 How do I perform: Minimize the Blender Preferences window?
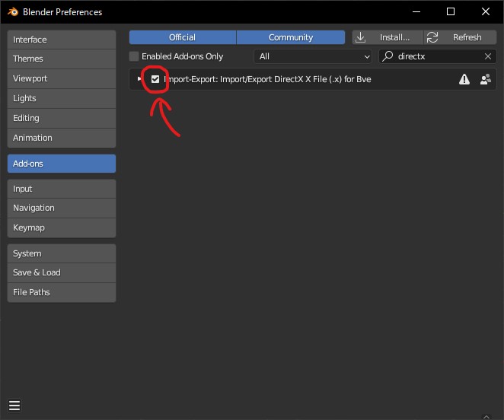click(416, 12)
